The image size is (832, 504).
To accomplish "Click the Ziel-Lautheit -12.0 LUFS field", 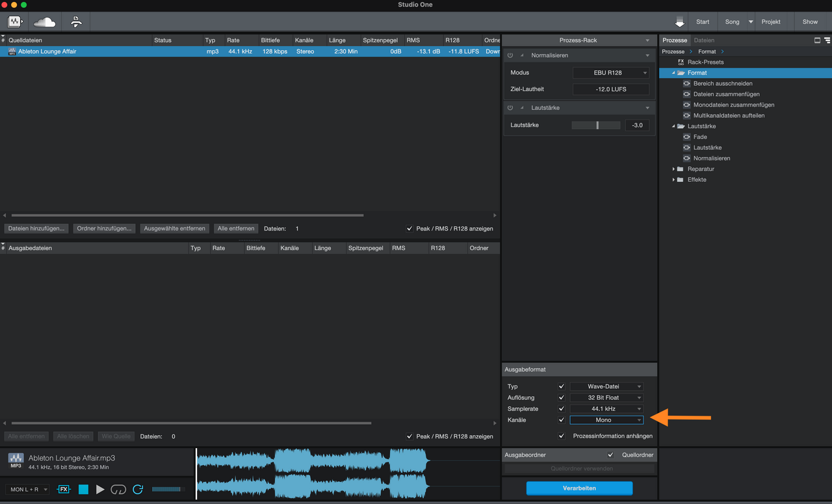I will click(610, 89).
